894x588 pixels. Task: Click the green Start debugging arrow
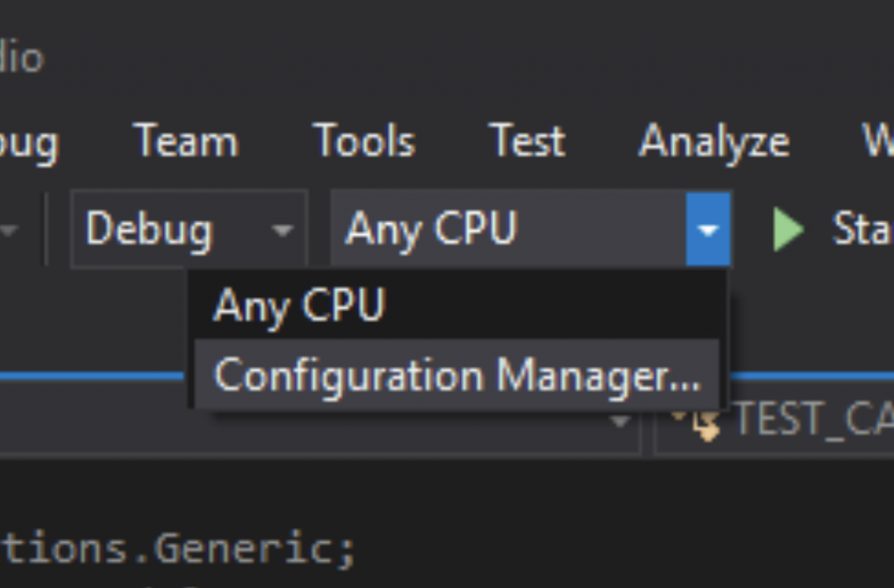coord(787,229)
